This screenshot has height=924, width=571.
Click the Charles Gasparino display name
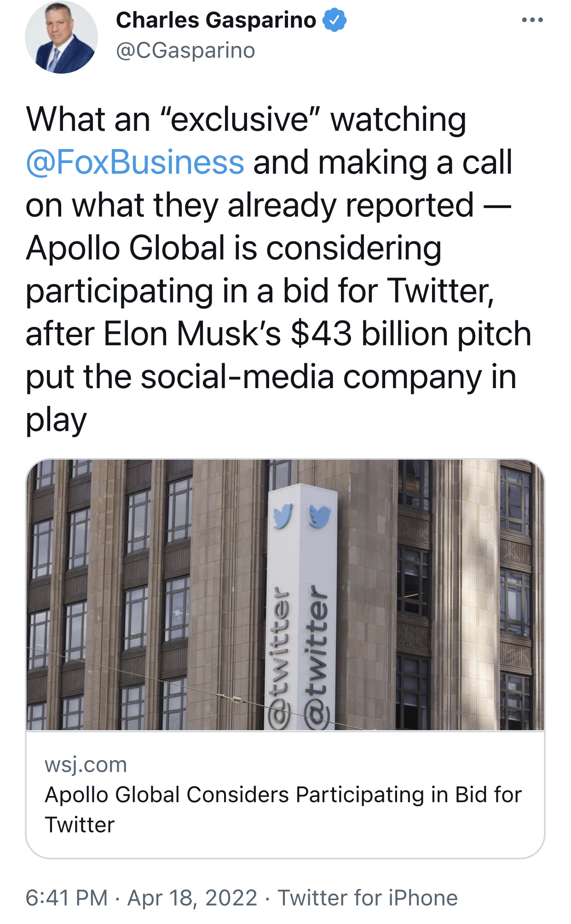click(x=216, y=20)
